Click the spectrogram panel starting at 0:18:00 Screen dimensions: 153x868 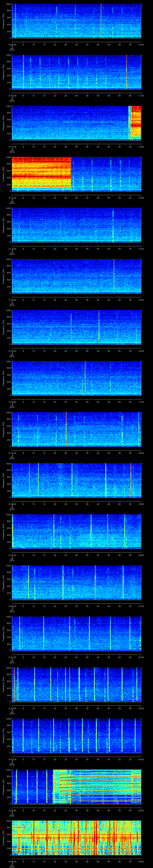pos(77,480)
